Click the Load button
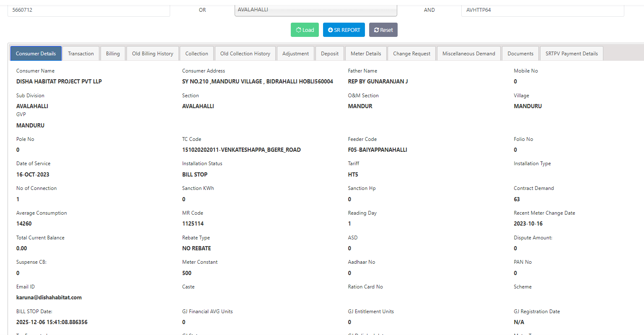 tap(305, 30)
